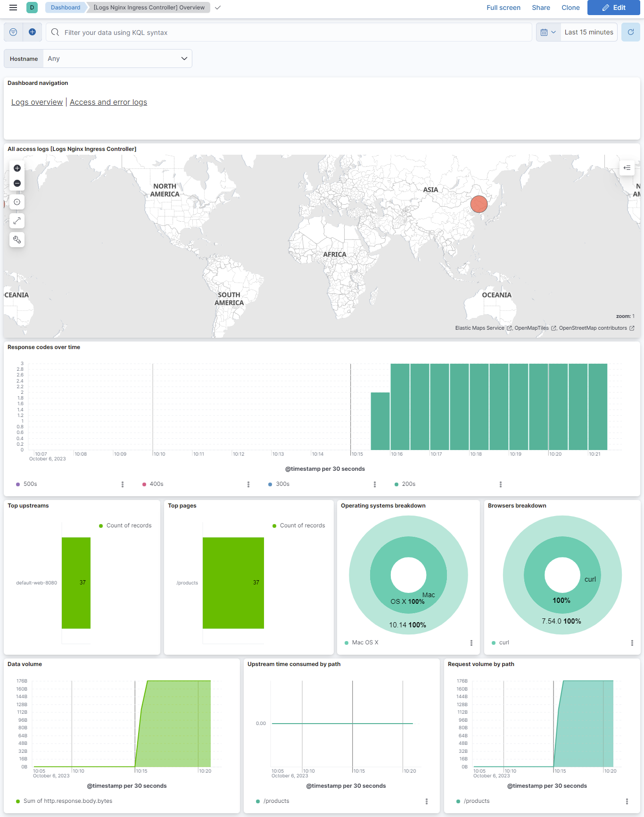Viewport: 644px width, 817px height.
Task: Click the map zoom out button
Action: [x=17, y=183]
